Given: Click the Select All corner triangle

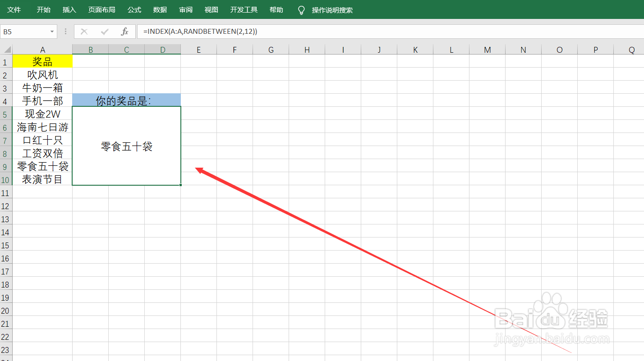Looking at the screenshot, I should click(x=6, y=50).
